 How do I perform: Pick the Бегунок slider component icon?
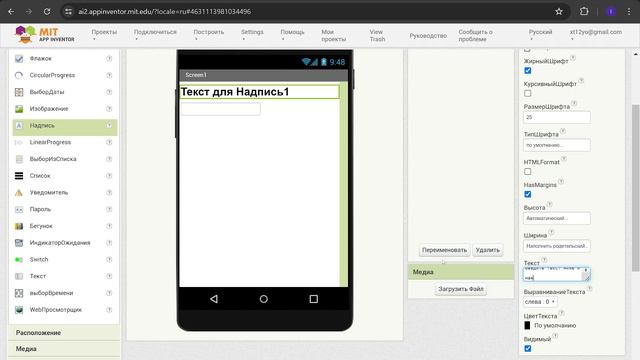point(19,226)
